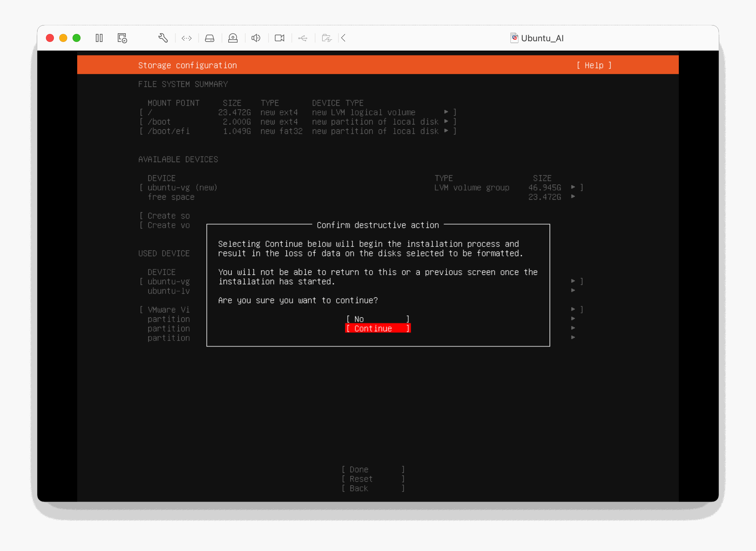Expand the ubuntu-vg (new) volume group entry
The width and height of the screenshot is (756, 551).
coord(361,187)
